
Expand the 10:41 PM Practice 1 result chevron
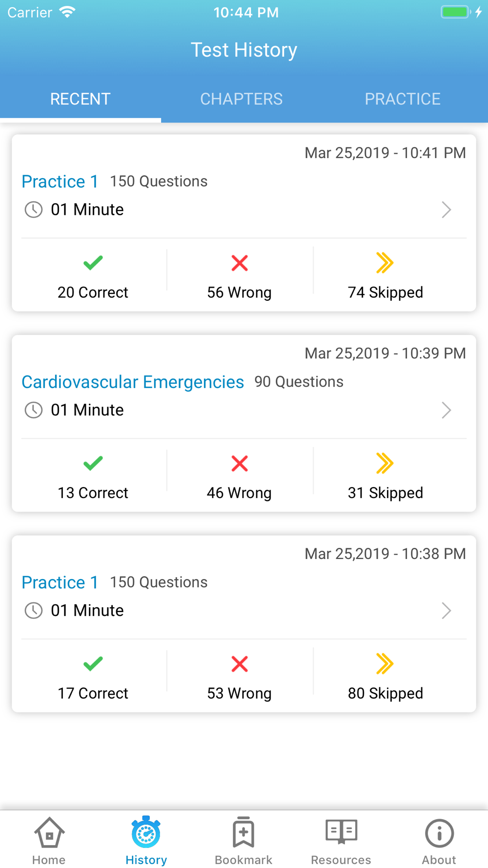point(447,210)
